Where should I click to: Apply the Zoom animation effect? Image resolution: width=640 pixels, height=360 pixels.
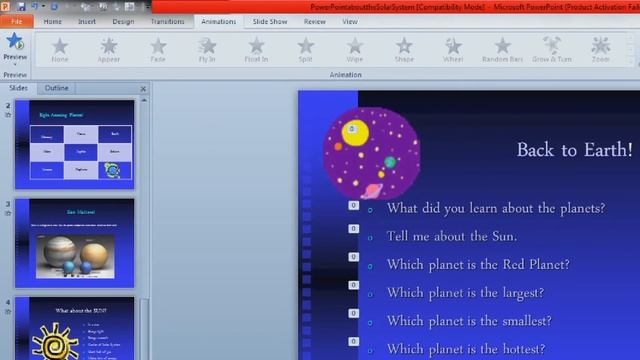(x=601, y=50)
